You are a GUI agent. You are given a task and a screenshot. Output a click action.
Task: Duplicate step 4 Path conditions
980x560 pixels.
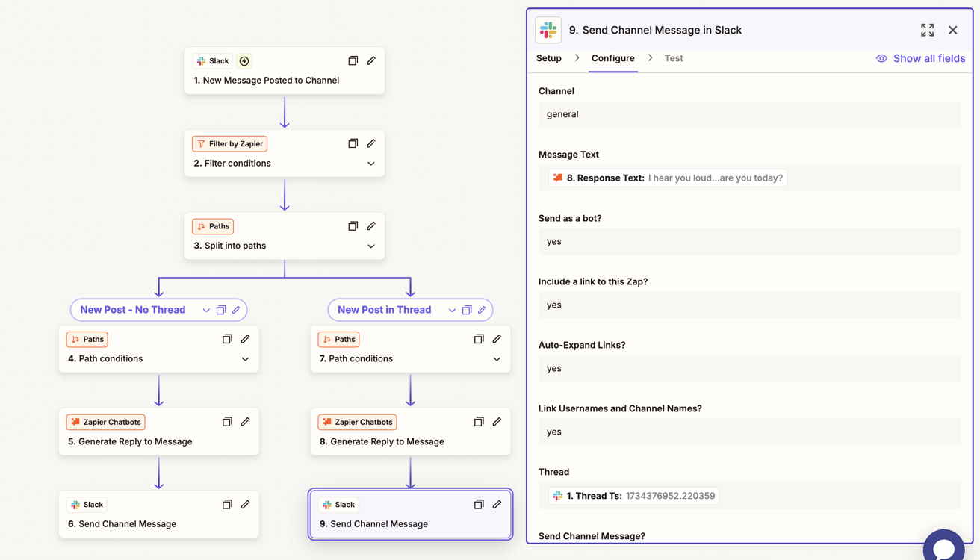(x=227, y=339)
